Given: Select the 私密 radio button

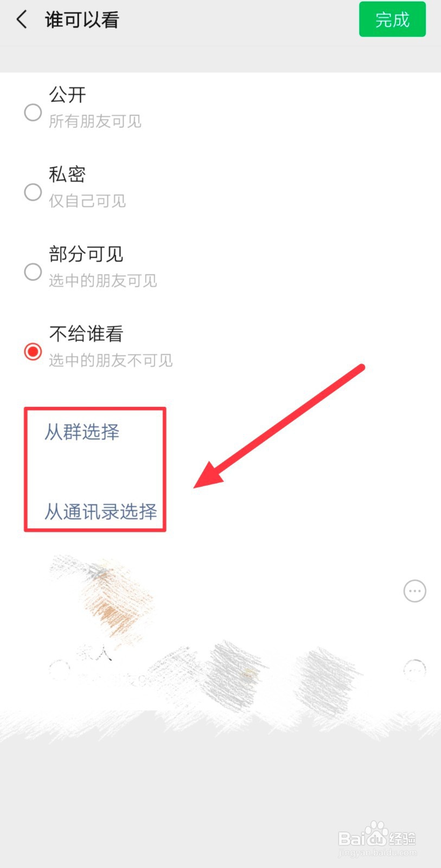Looking at the screenshot, I should point(33,192).
